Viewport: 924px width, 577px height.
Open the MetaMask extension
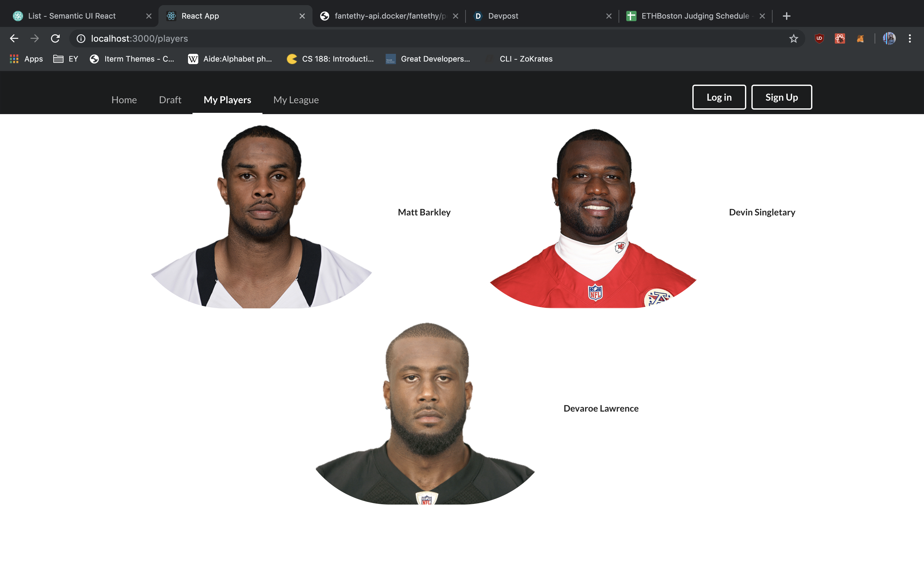[860, 38]
